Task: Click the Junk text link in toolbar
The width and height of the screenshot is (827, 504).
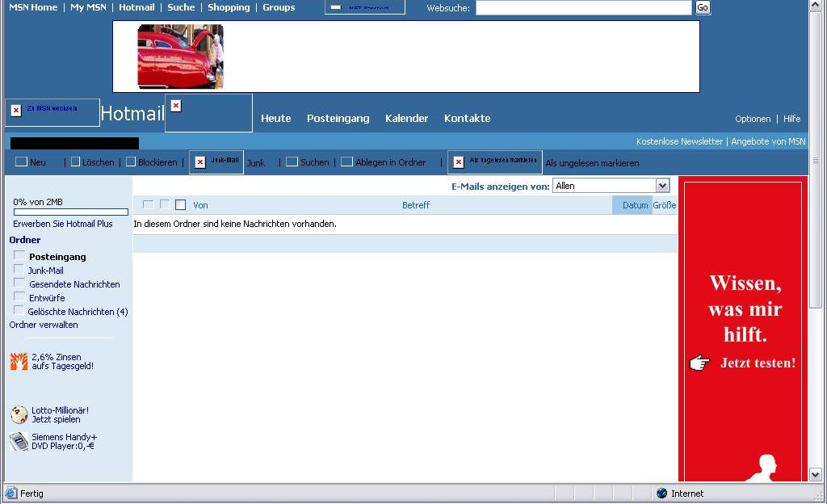Action: click(256, 163)
